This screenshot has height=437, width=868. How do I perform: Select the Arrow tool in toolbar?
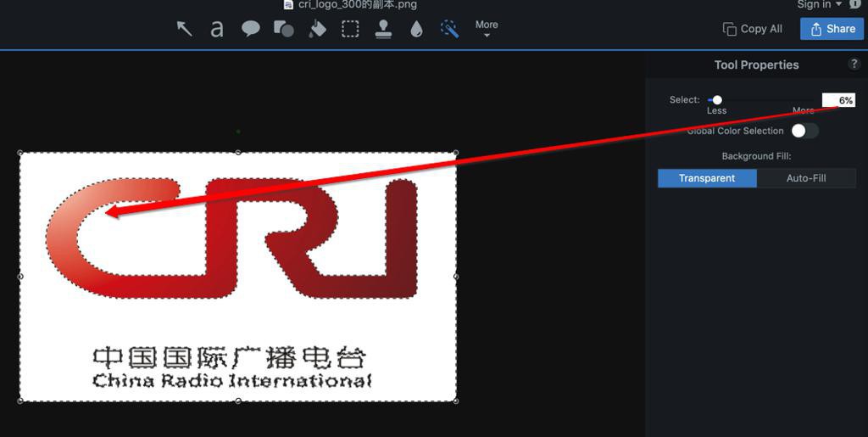point(184,28)
